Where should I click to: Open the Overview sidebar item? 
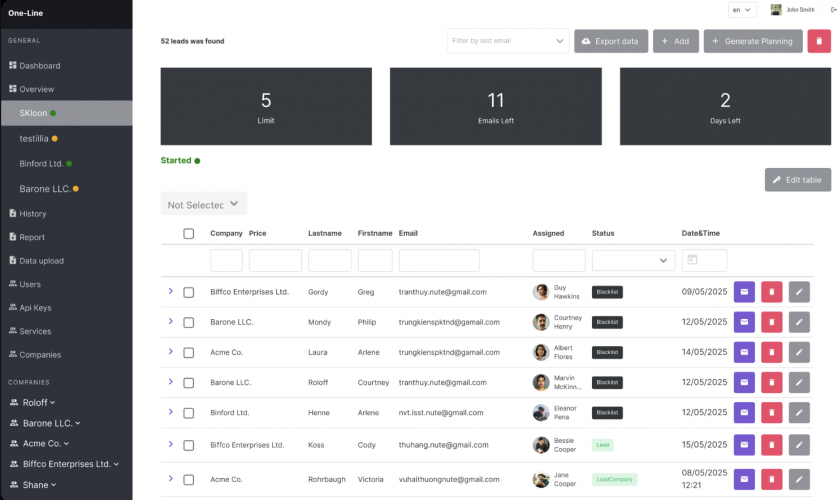click(x=32, y=89)
